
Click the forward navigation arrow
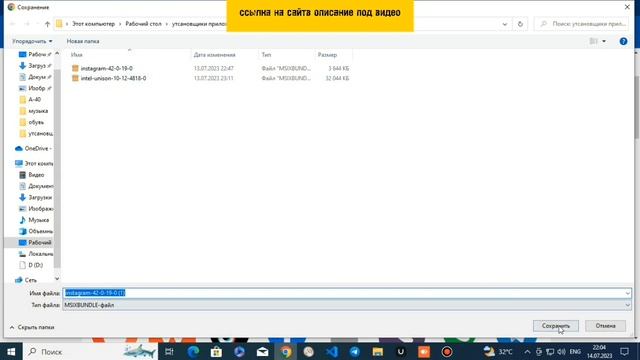coord(27,24)
